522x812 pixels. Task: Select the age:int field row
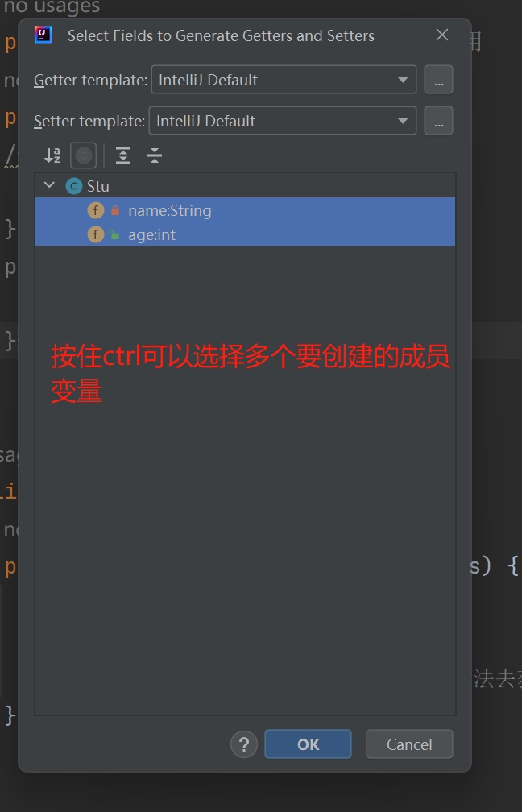[245, 234]
